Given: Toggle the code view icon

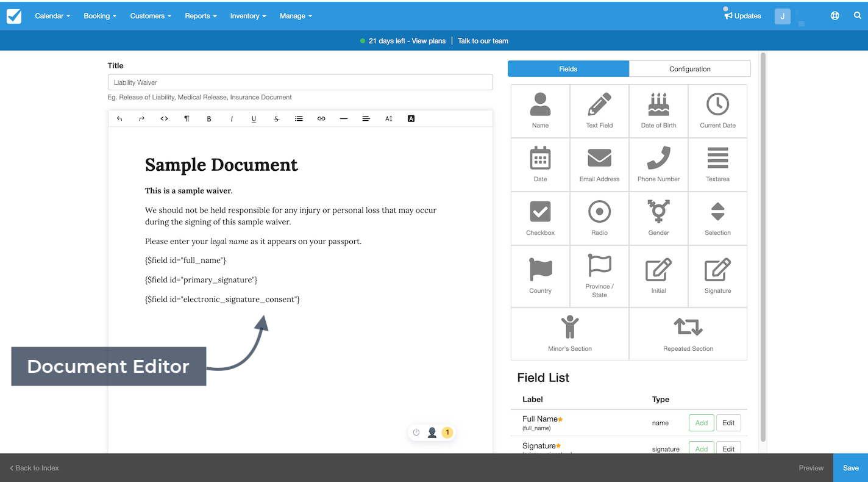Looking at the screenshot, I should click(x=164, y=119).
